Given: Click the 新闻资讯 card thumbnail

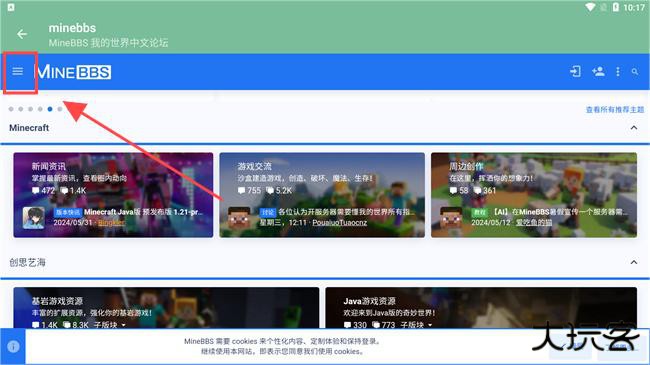Looking at the screenshot, I should 113,195.
